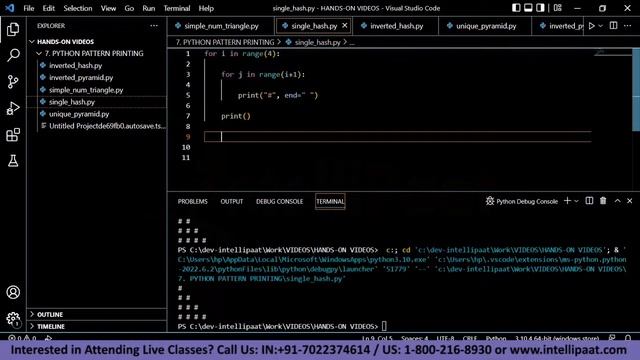Open the File menu

[29, 8]
